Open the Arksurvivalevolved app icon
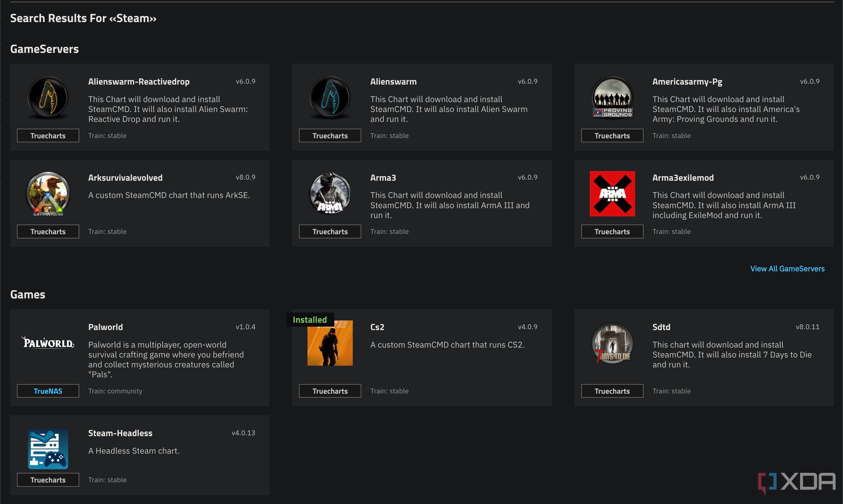The height and width of the screenshot is (504, 843). (x=48, y=193)
